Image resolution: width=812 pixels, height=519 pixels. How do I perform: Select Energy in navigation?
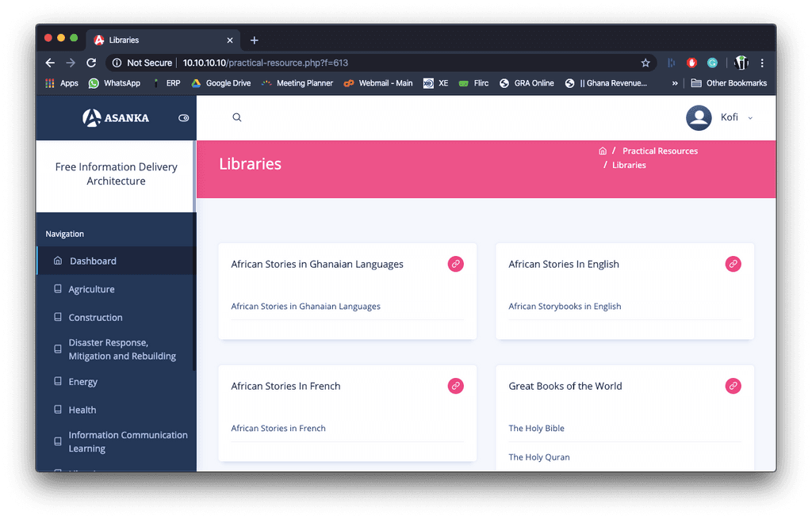116,381
